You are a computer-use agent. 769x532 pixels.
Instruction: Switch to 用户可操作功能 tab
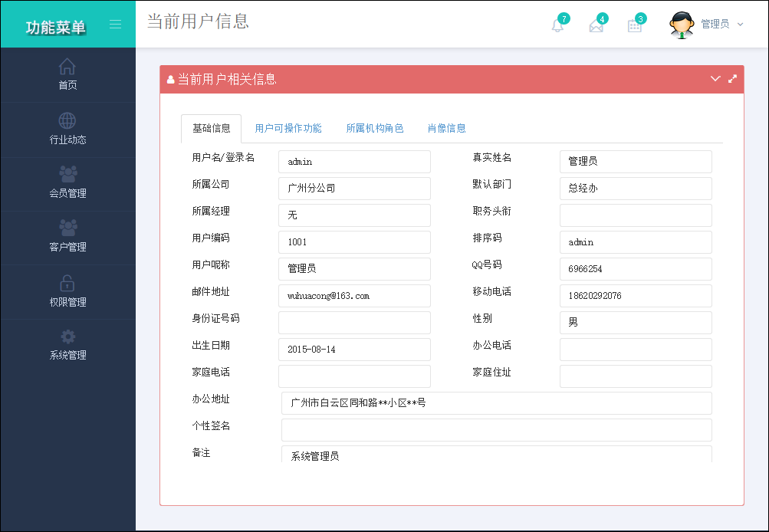pos(288,129)
